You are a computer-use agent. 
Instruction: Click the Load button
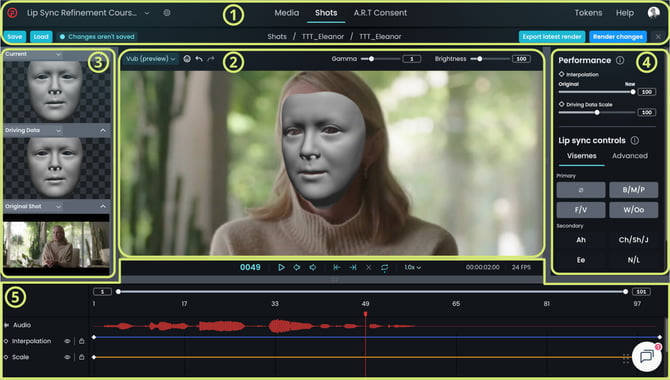41,37
